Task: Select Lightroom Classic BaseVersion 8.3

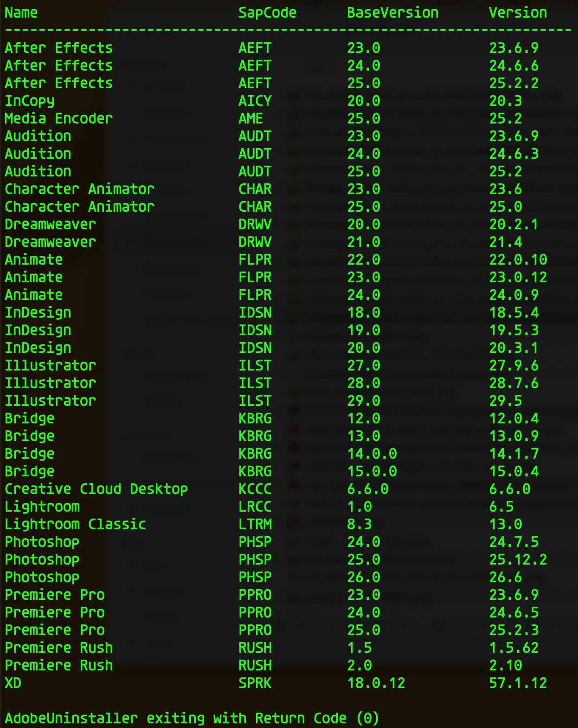Action: pos(359,524)
